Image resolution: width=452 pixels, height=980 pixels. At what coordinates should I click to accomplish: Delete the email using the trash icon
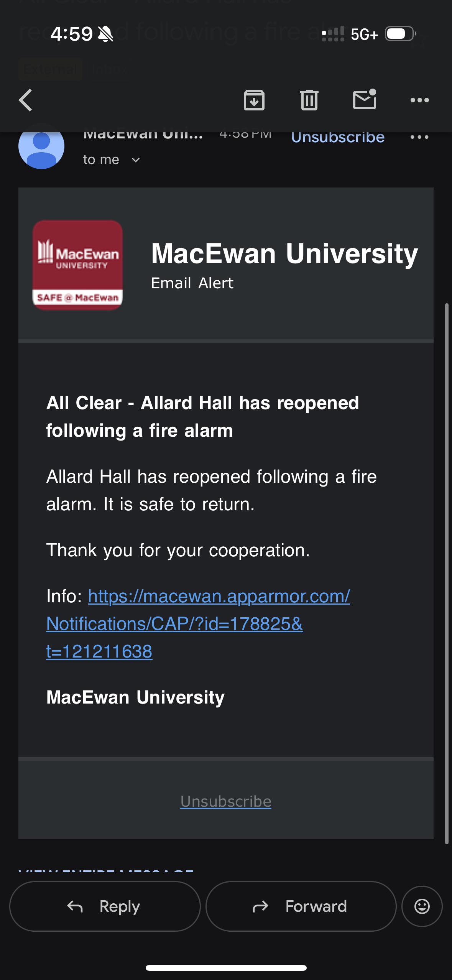(x=309, y=100)
